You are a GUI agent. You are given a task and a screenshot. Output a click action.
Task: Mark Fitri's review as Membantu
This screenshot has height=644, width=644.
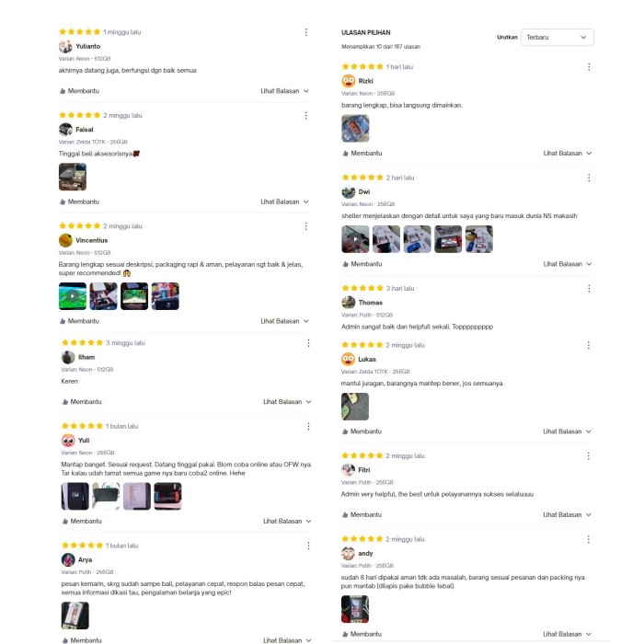(362, 514)
